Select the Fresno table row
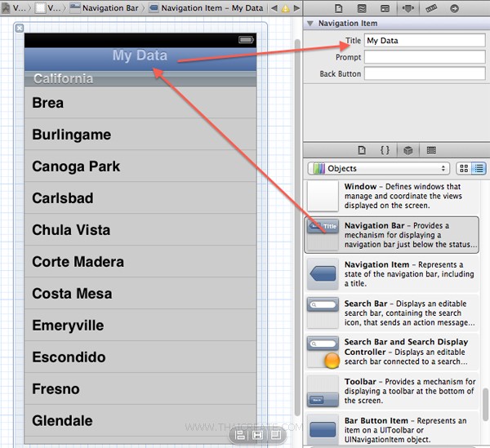 coord(140,389)
